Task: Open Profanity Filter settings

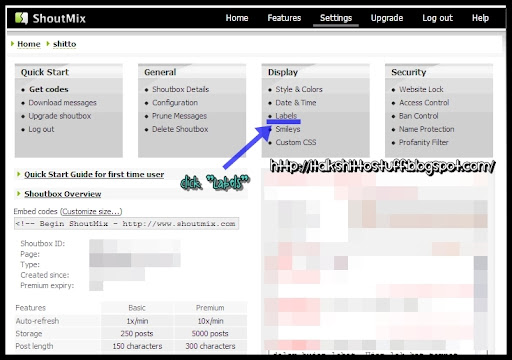Action: tap(424, 142)
